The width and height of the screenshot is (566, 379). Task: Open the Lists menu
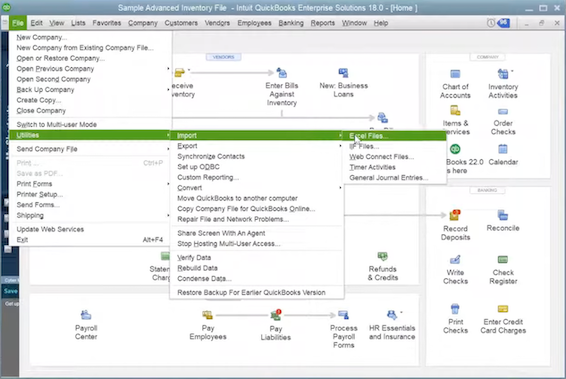pyautogui.click(x=78, y=23)
